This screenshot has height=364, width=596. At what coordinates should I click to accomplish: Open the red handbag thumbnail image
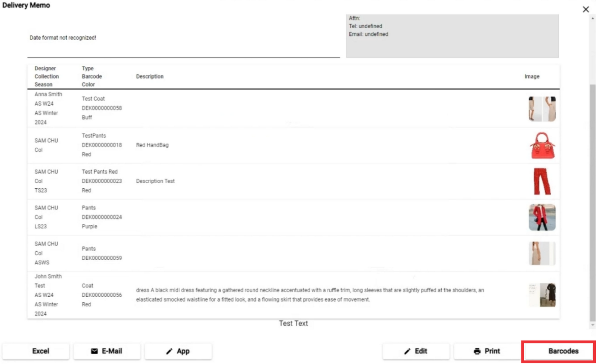542,145
